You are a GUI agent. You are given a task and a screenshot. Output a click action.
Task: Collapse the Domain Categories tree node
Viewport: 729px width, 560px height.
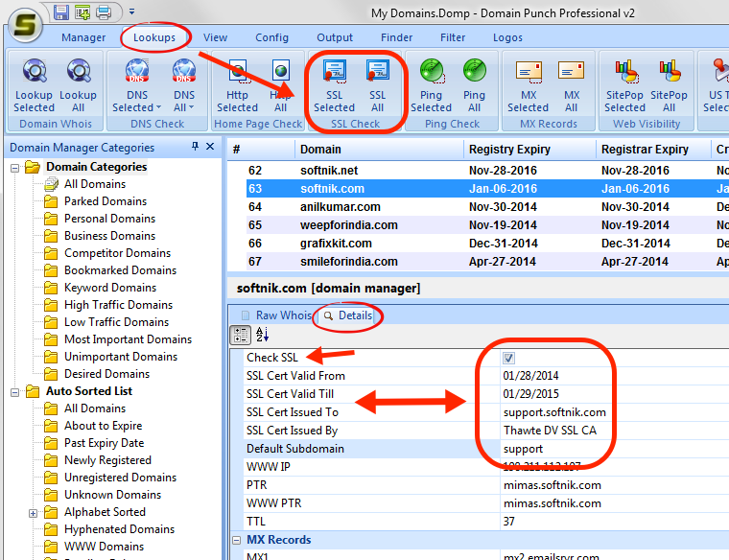[15, 168]
